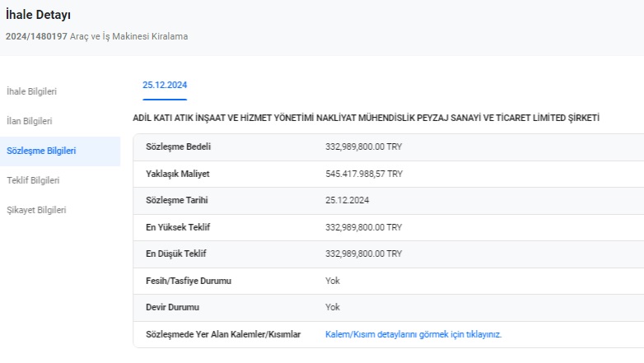Select the Sözleşme Bedeli row value
The height and width of the screenshot is (363, 644).
point(363,147)
